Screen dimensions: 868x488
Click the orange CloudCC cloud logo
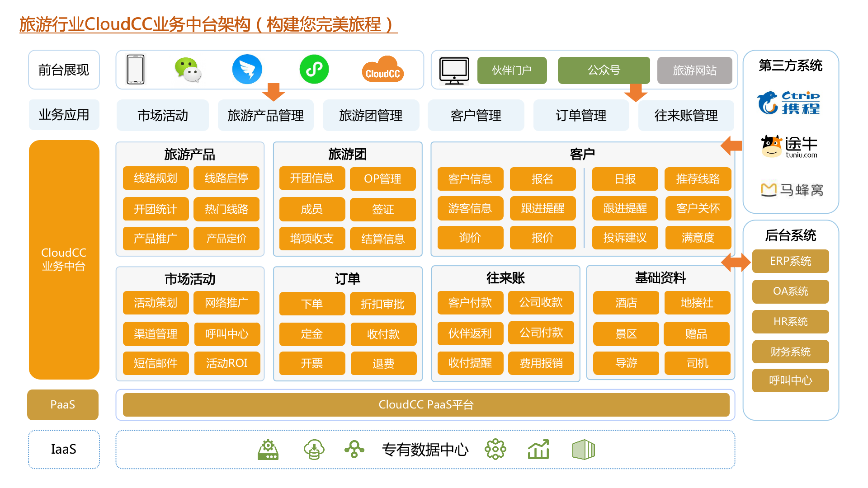382,70
